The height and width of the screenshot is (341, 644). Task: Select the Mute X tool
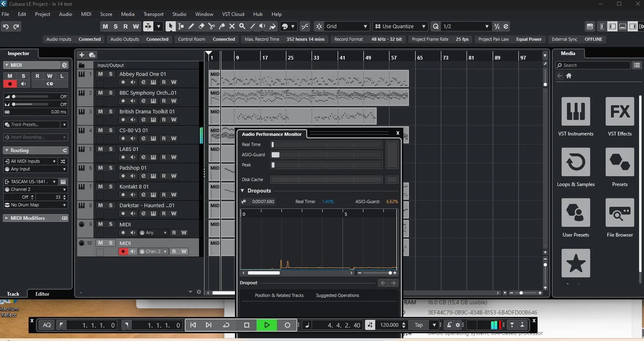click(x=232, y=27)
